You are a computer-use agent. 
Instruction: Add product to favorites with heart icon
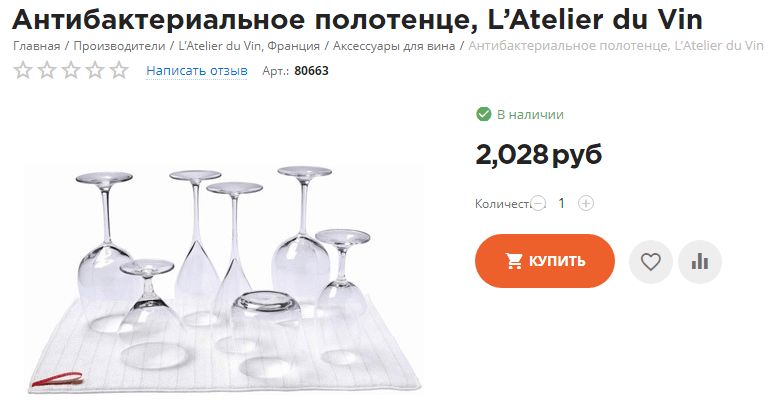pos(651,262)
